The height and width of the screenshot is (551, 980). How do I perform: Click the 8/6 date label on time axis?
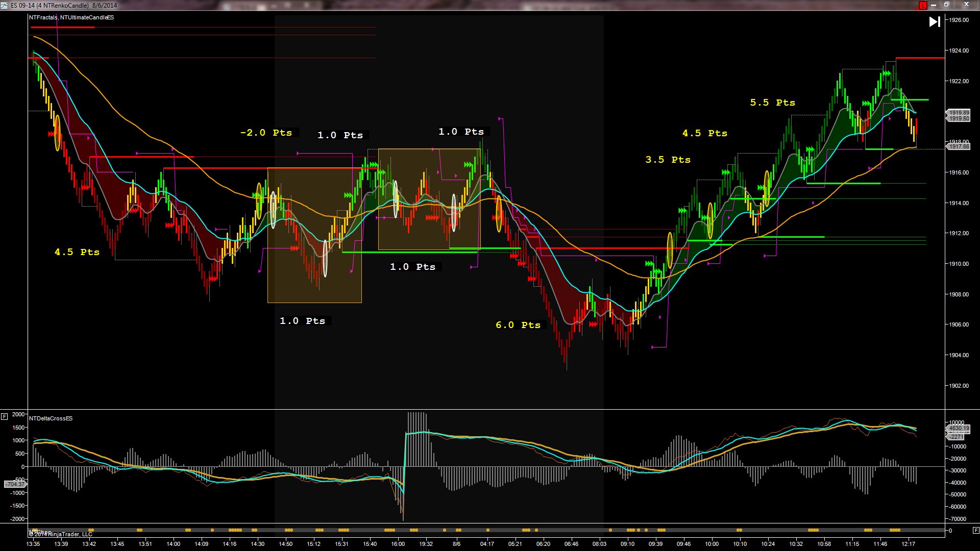tap(456, 544)
